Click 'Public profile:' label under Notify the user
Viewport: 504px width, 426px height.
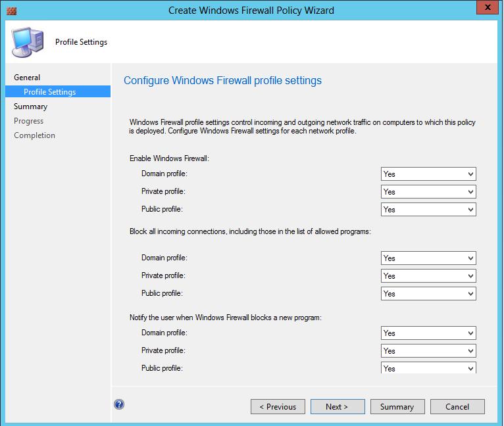click(162, 368)
